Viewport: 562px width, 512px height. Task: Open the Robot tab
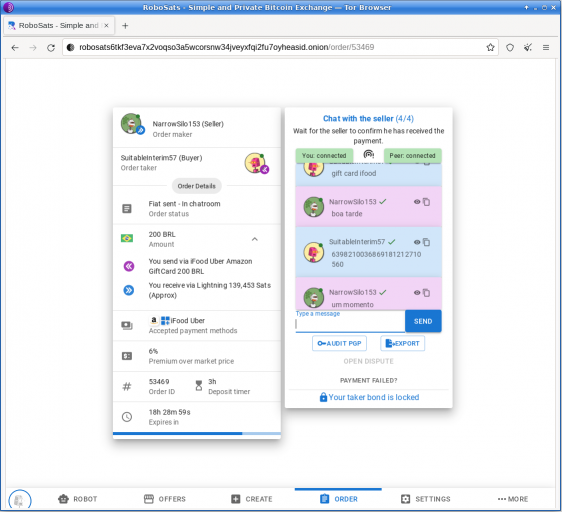click(x=78, y=499)
